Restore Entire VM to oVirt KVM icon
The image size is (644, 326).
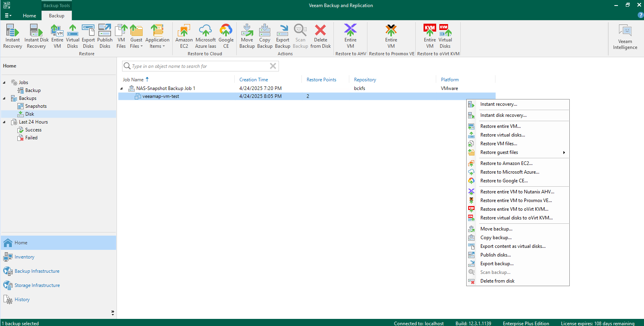pos(430,36)
